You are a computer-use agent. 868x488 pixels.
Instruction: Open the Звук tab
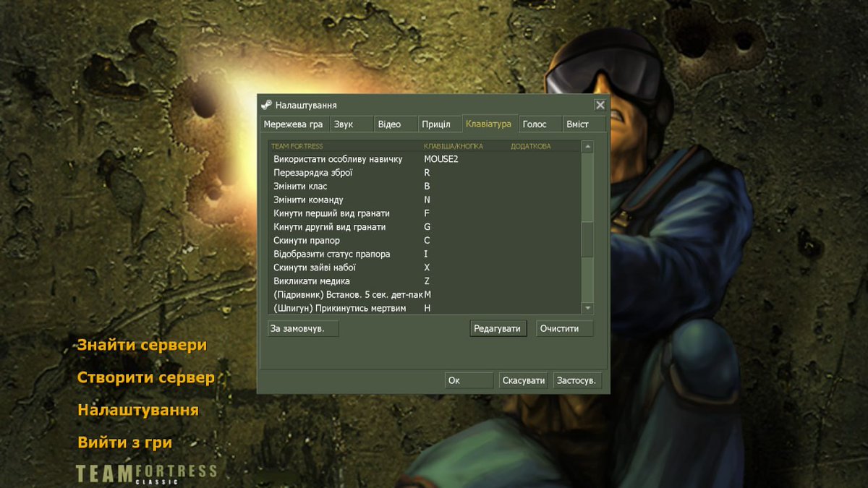352,124
